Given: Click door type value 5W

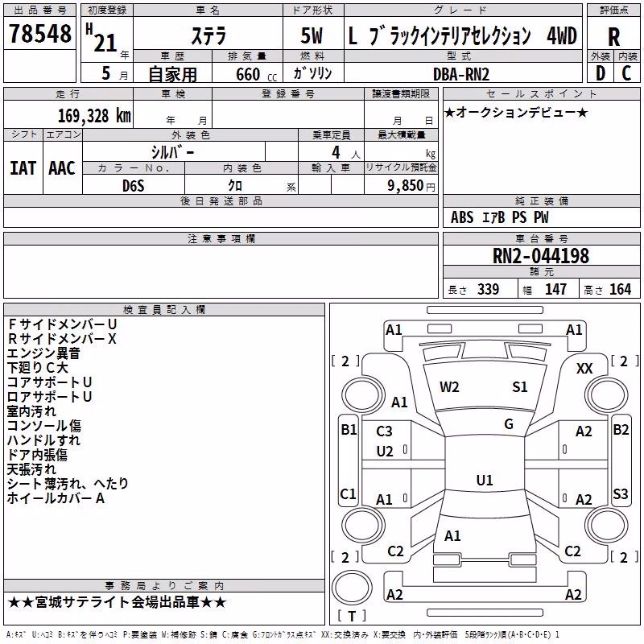Looking at the screenshot, I should (312, 35).
